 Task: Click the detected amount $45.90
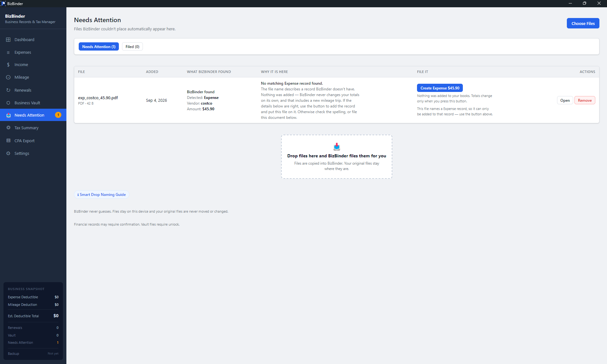[x=208, y=109]
